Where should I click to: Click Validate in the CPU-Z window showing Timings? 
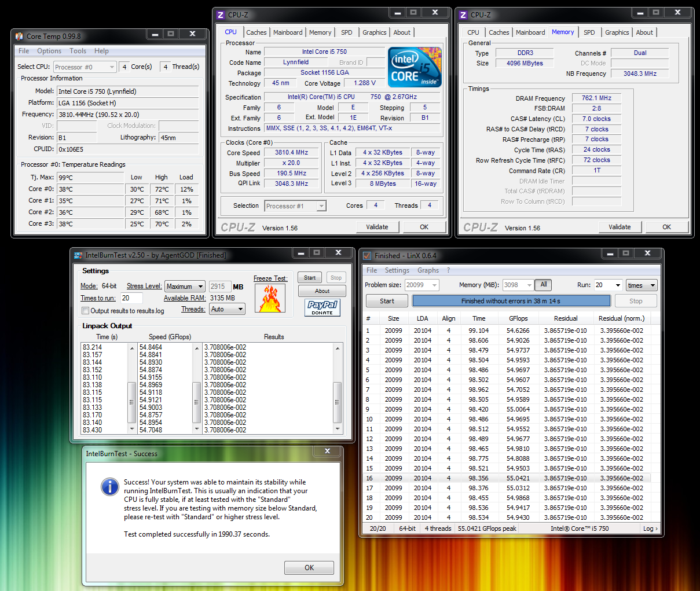click(x=620, y=227)
